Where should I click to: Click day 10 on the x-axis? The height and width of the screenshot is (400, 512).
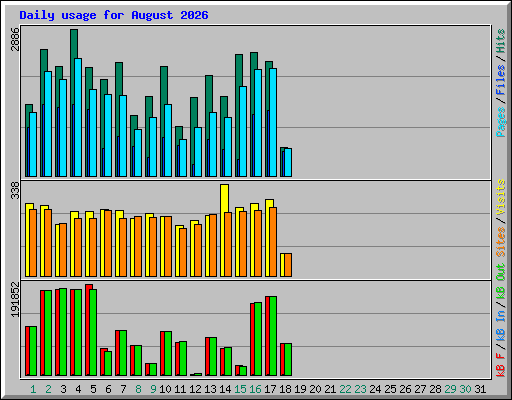(x=165, y=389)
